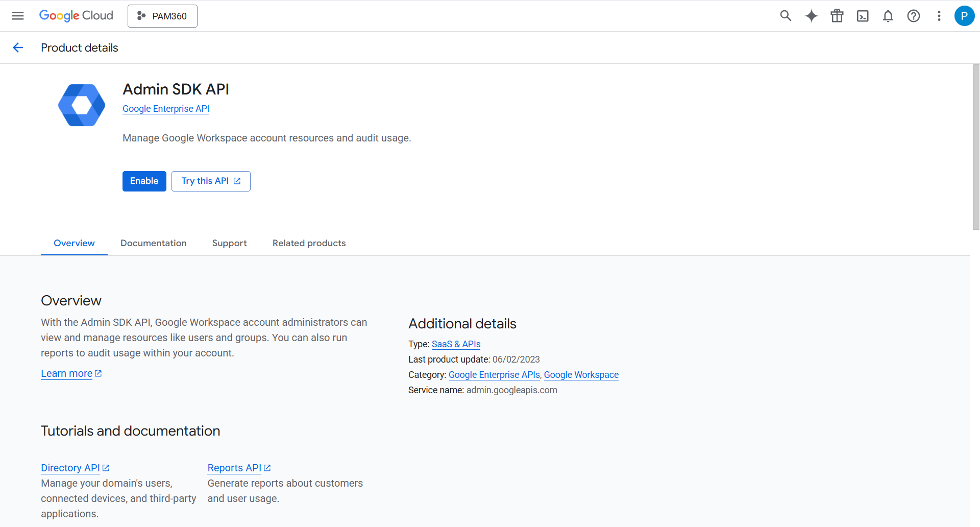The image size is (980, 527).
Task: Expand the navigation hamburger menu
Action: (x=18, y=16)
